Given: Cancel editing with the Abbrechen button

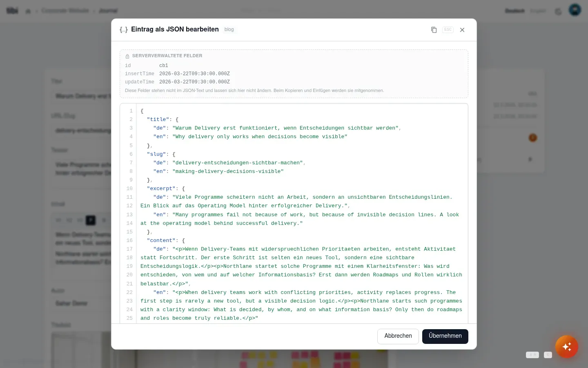Looking at the screenshot, I should [398, 336].
